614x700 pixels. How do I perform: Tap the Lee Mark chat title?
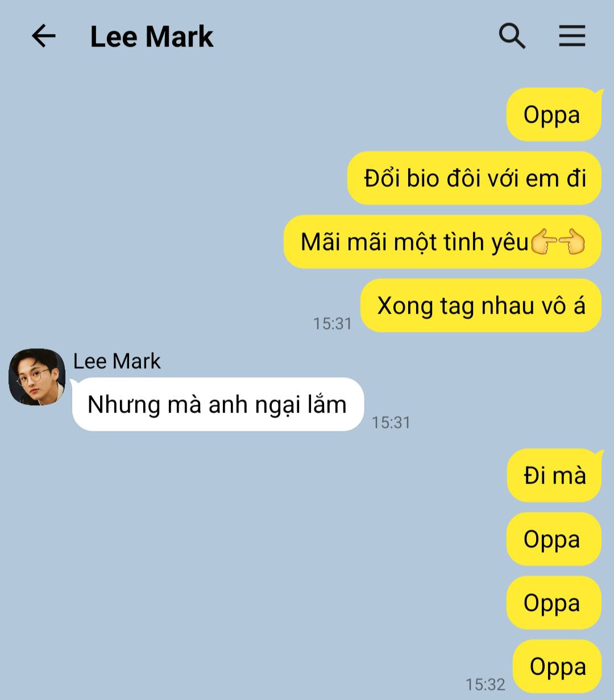click(151, 36)
